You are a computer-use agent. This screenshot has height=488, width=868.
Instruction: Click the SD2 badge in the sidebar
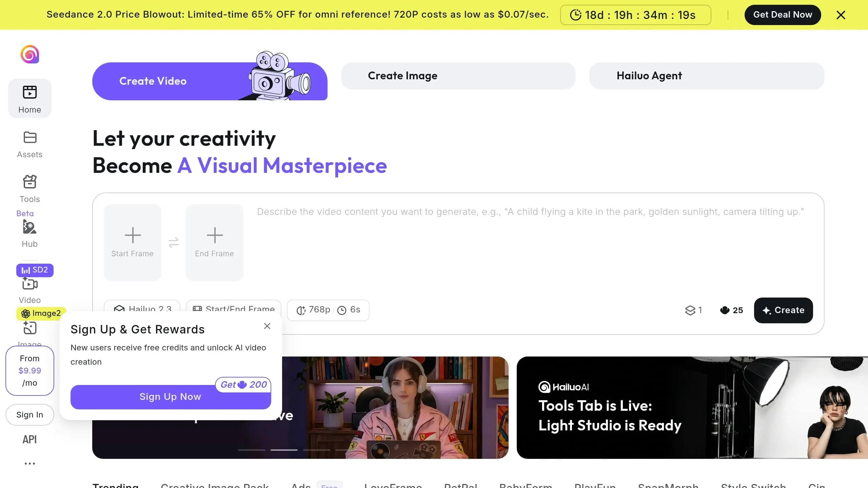(35, 270)
